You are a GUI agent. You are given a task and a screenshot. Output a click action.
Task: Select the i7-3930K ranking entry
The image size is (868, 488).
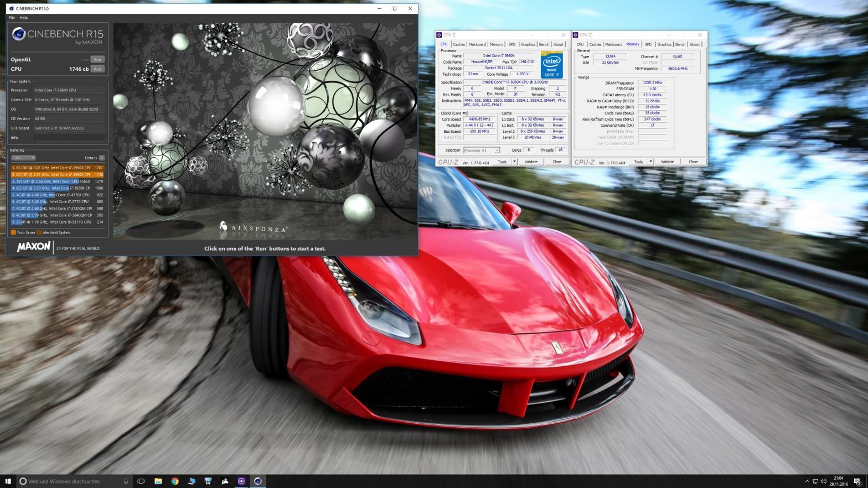[x=58, y=188]
